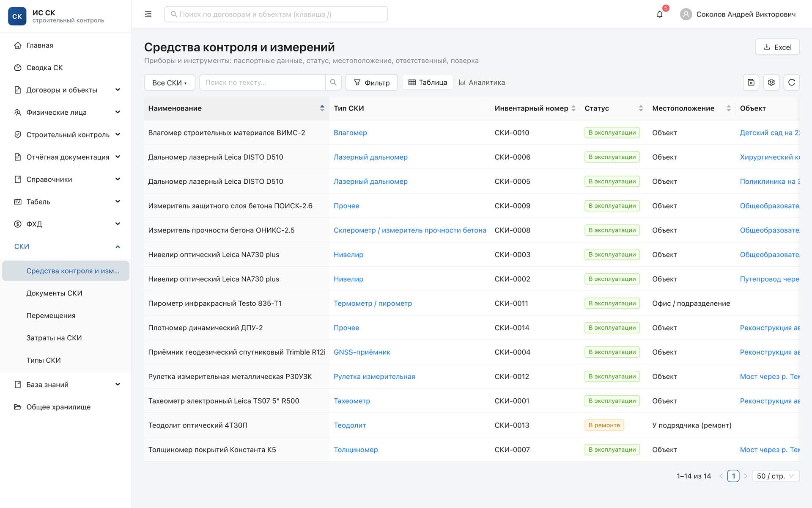Image resolution: width=812 pixels, height=508 pixels.
Task: Click global search field for contracts
Action: click(x=276, y=14)
